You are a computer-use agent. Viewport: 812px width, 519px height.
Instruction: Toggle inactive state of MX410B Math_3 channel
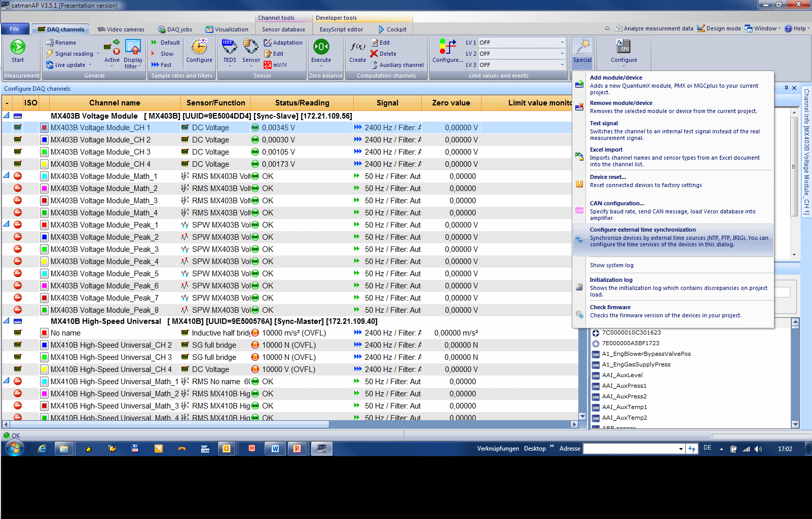pyautogui.click(x=18, y=406)
